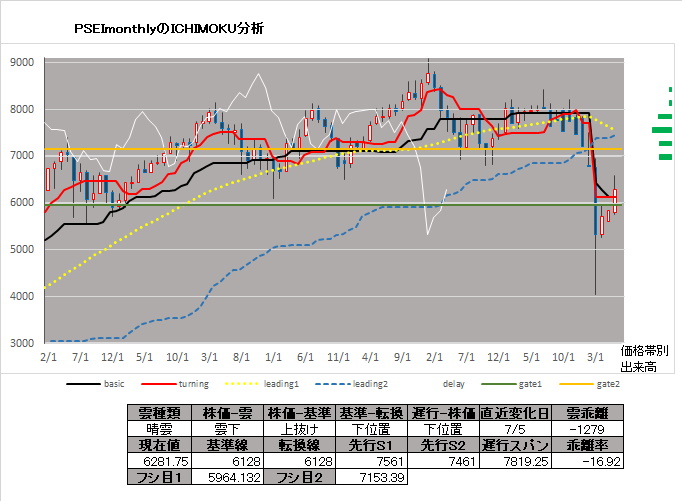Select the 7819.25 cell
This screenshot has width=682, height=501.
[x=515, y=461]
